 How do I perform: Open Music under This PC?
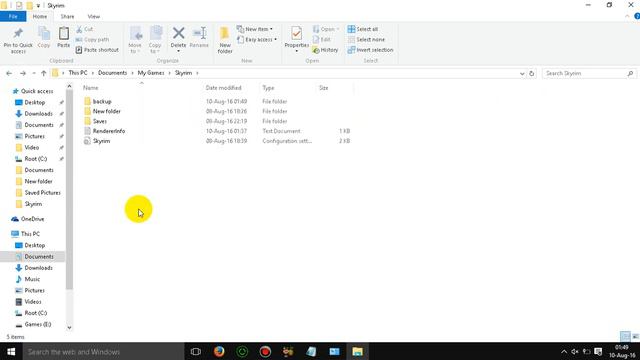click(32, 279)
